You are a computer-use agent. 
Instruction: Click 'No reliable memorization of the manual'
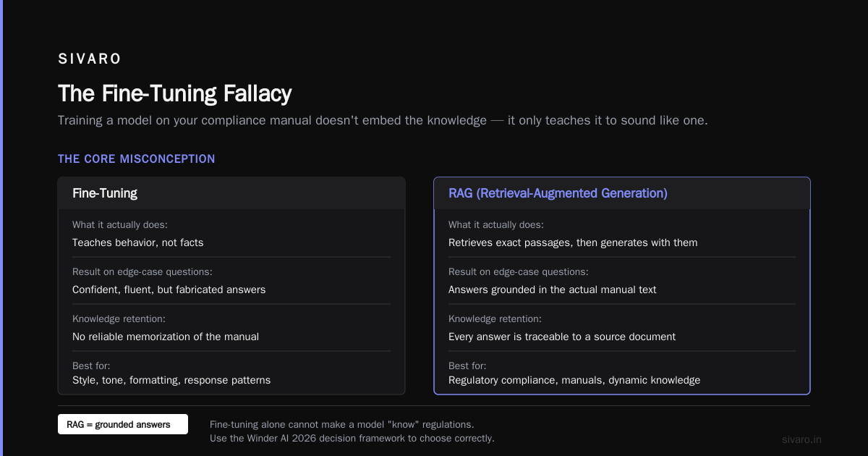[166, 337]
